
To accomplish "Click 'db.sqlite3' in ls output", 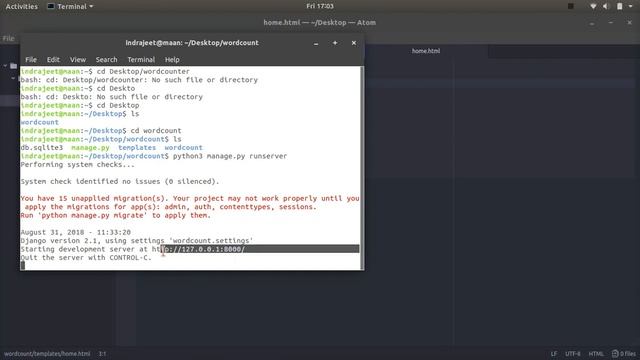I will pos(42,147).
